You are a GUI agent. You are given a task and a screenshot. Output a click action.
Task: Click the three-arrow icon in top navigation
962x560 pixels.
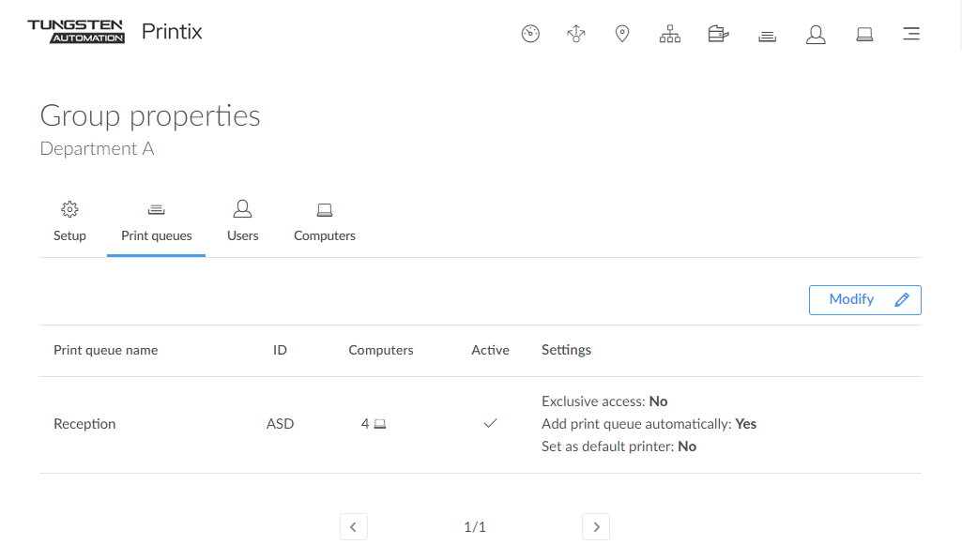click(576, 35)
